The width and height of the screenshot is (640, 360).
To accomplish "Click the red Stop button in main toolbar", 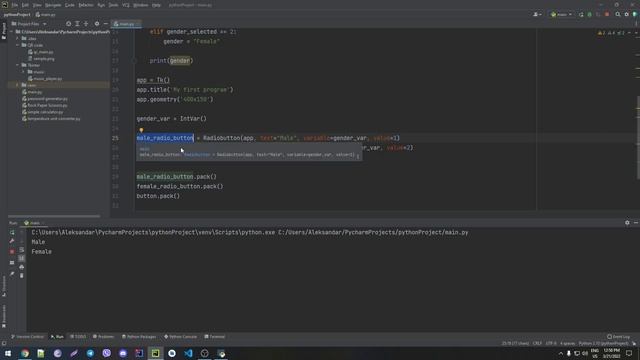I will click(607, 14).
